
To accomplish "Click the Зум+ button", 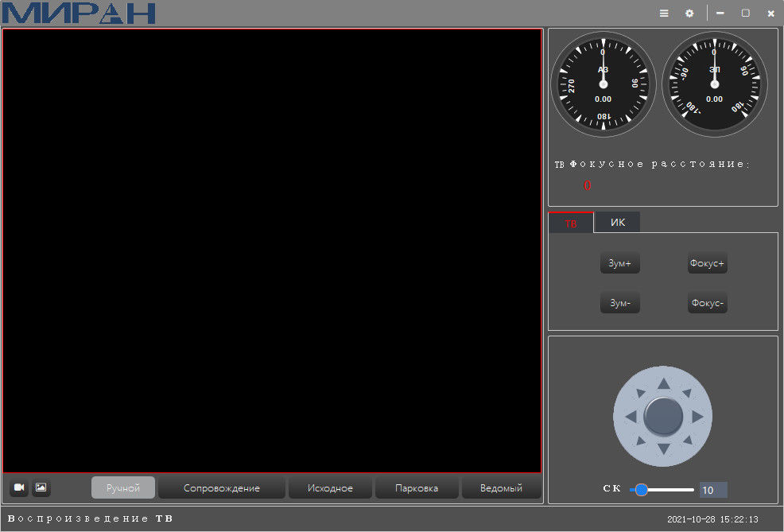I will coord(619,264).
